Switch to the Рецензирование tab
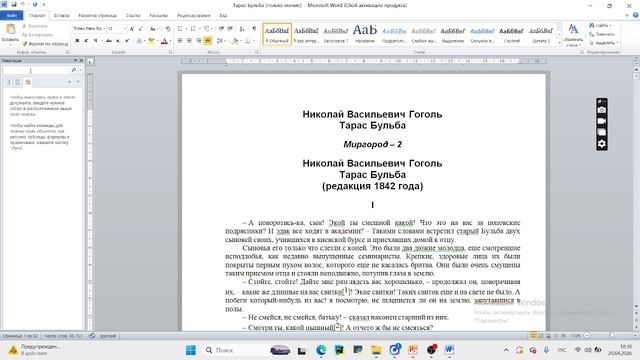640x360 pixels. point(193,16)
